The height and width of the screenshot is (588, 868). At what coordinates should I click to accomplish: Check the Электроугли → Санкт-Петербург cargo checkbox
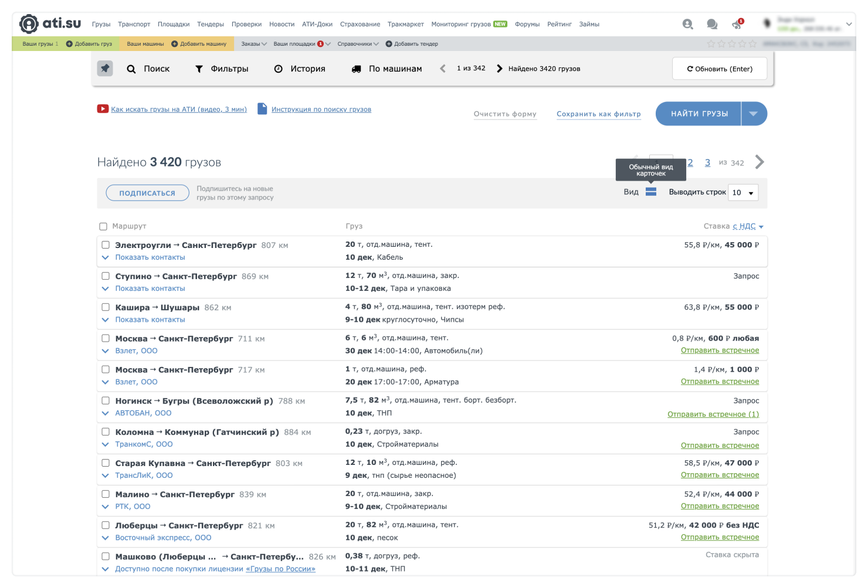pyautogui.click(x=106, y=245)
